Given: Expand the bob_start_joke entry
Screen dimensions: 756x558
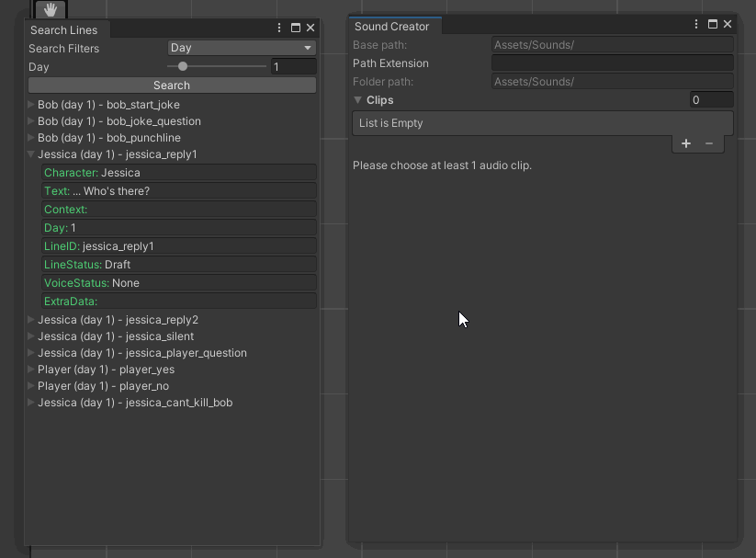Looking at the screenshot, I should pyautogui.click(x=30, y=105).
